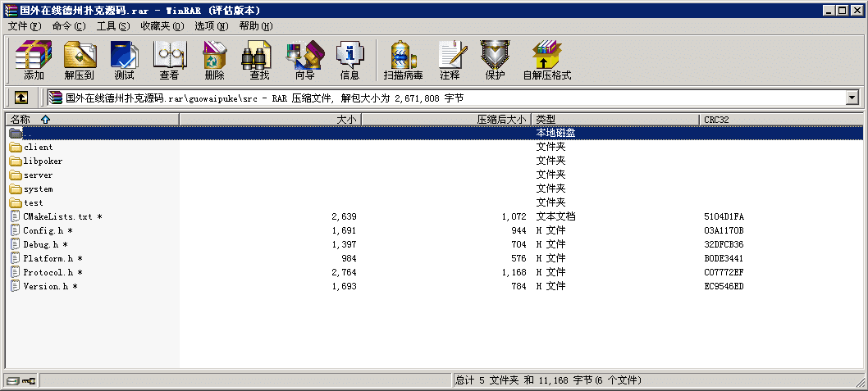
Task: Select the Protocol.h file entry
Action: pyautogui.click(x=48, y=272)
